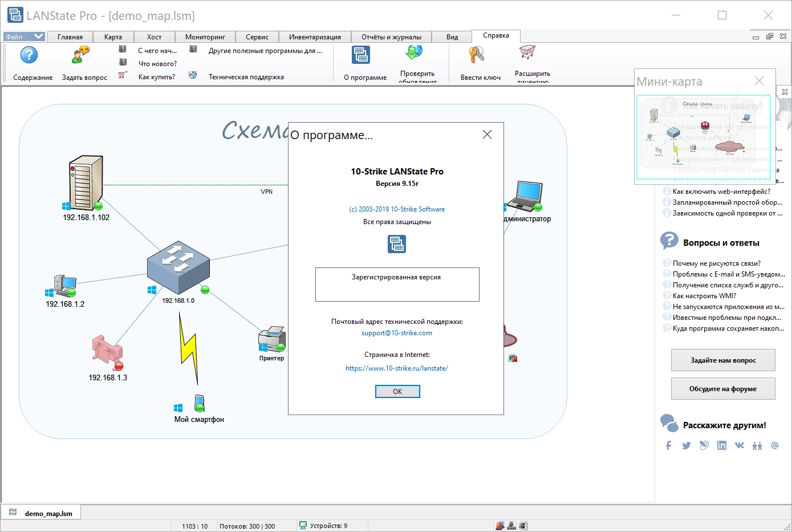Viewport: 792px width, 532px height.
Task: Switch to the Карта tab
Action: pos(113,37)
